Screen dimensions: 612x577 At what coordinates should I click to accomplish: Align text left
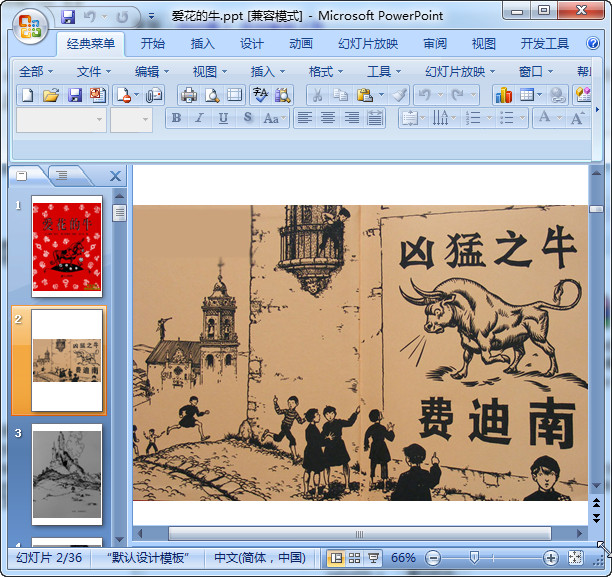pos(304,118)
